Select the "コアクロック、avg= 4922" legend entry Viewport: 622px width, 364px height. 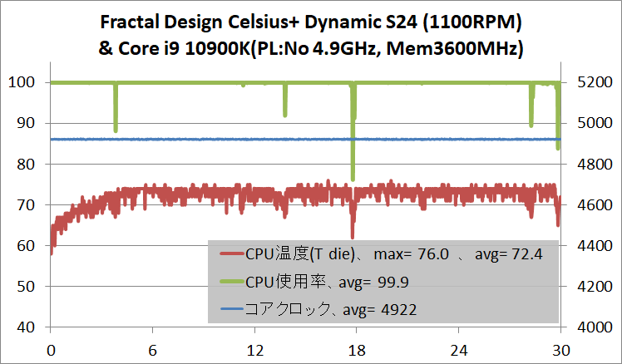coord(318,309)
